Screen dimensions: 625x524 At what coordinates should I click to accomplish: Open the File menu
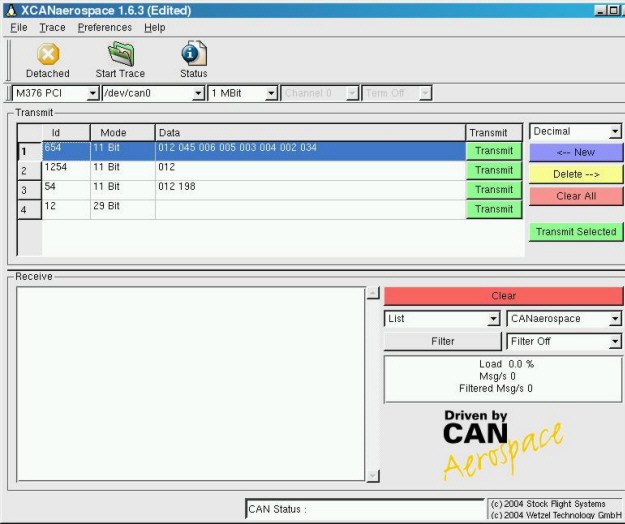19,28
